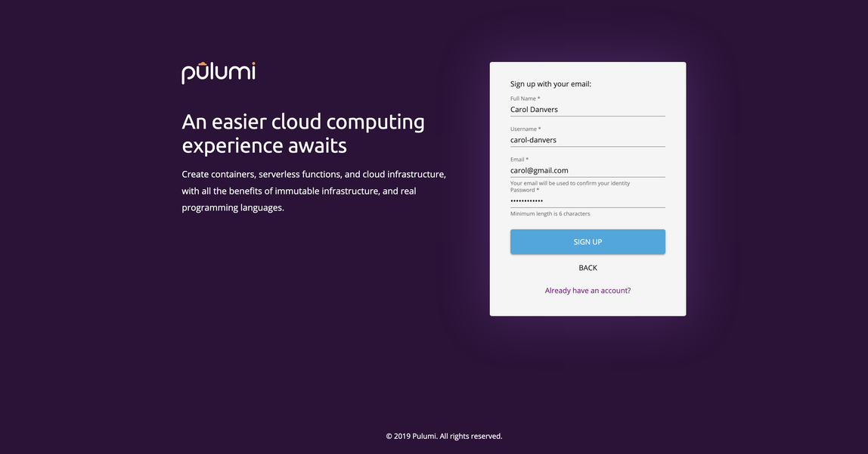Click the BACK button
The height and width of the screenshot is (454, 868).
click(587, 267)
